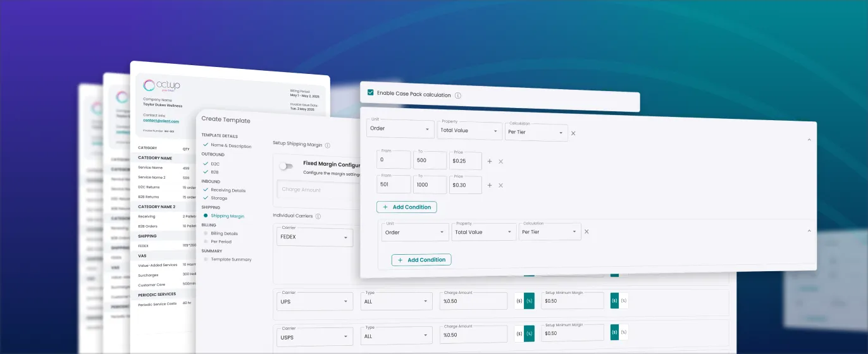Click the info icon next to Setup Shipping Margin
This screenshot has width=868, height=354.
pyautogui.click(x=328, y=145)
